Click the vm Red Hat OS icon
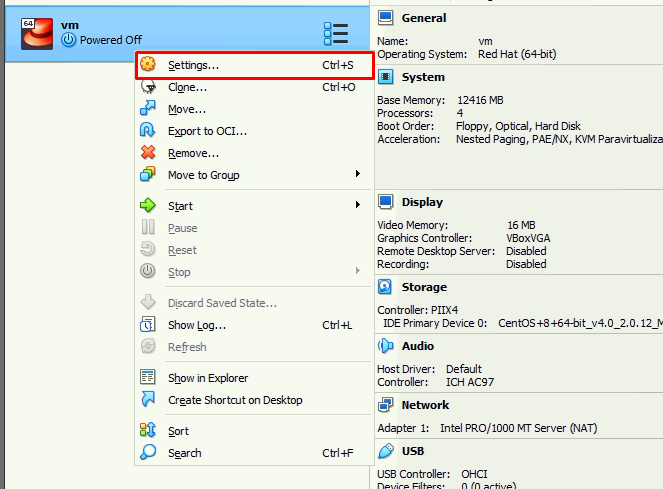The image size is (663, 489). click(37, 34)
